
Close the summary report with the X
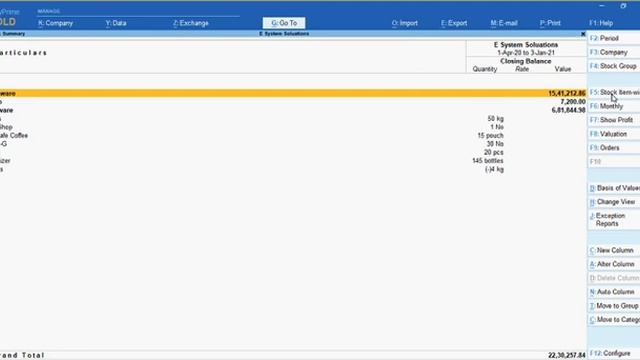pyautogui.click(x=583, y=34)
